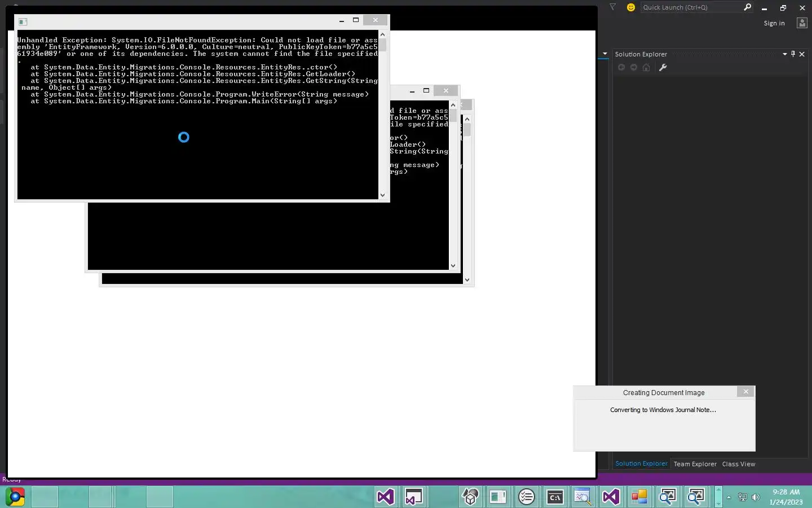Open the network tray icon
Screen dimensions: 812x508
click(743, 497)
